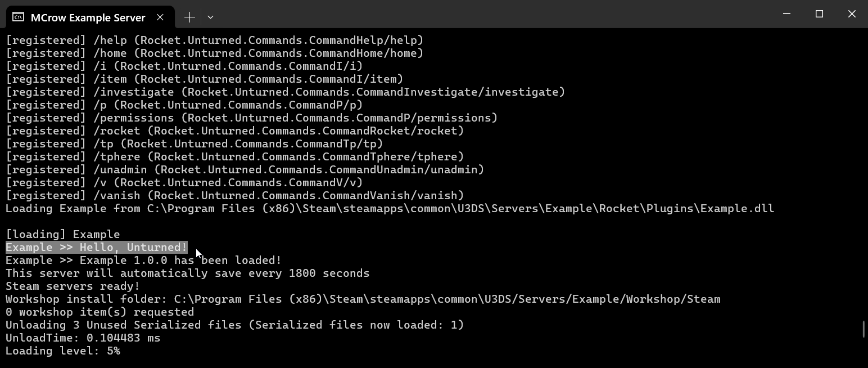The width and height of the screenshot is (868, 368).
Task: Open a new tab with plus button
Action: (189, 17)
